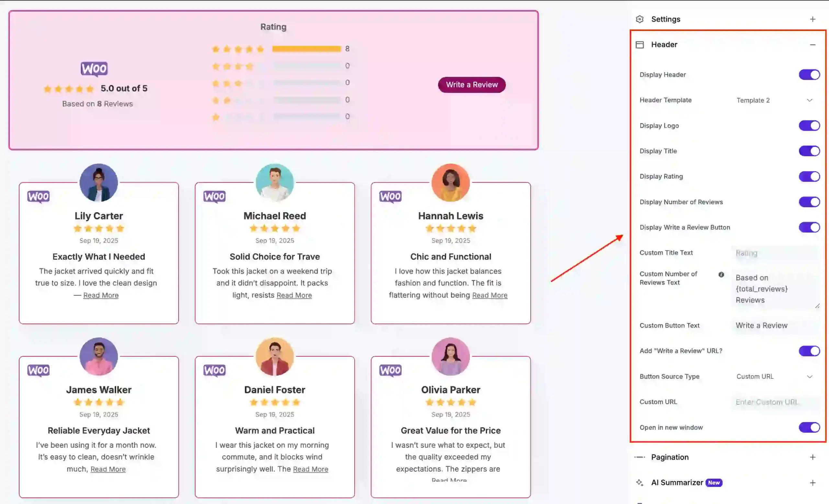Click the Woo badge on Daniel Foster's review card

214,370
